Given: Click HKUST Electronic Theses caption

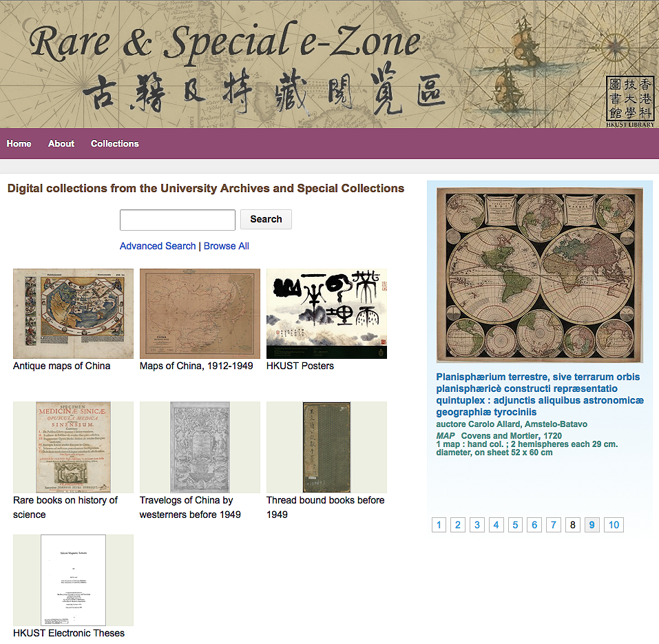Looking at the screenshot, I should pyautogui.click(x=69, y=633).
